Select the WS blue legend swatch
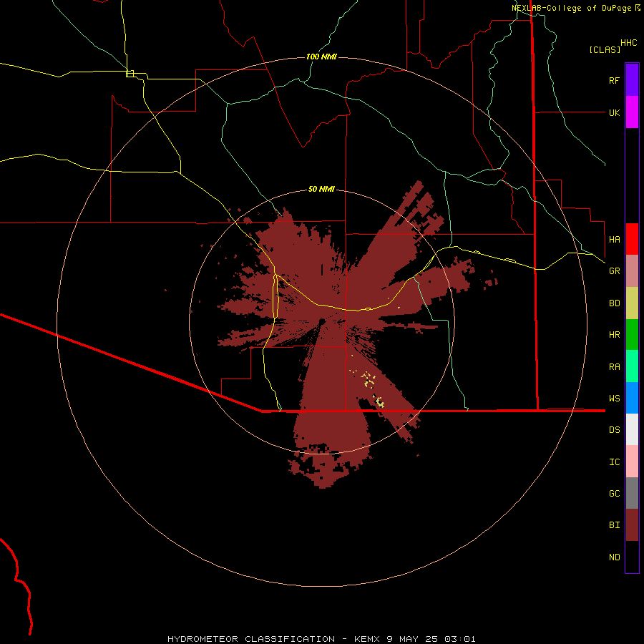Viewport: 644px width, 644px height. coord(632,398)
